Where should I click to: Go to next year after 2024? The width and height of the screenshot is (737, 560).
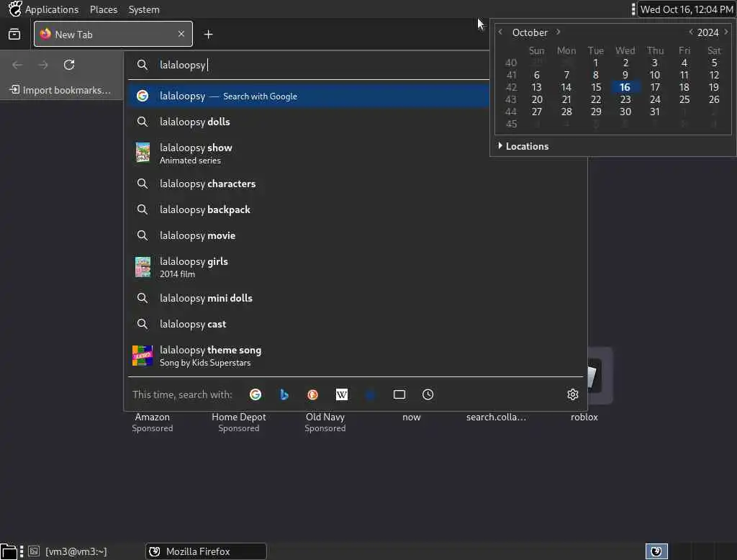coord(725,32)
